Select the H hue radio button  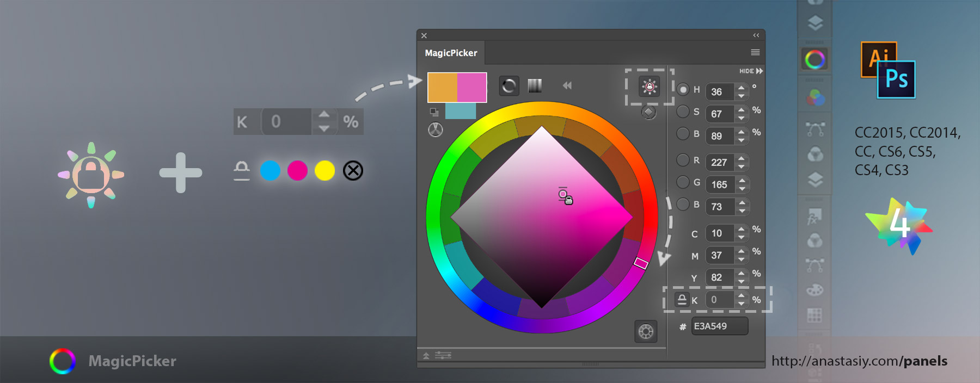(x=683, y=89)
